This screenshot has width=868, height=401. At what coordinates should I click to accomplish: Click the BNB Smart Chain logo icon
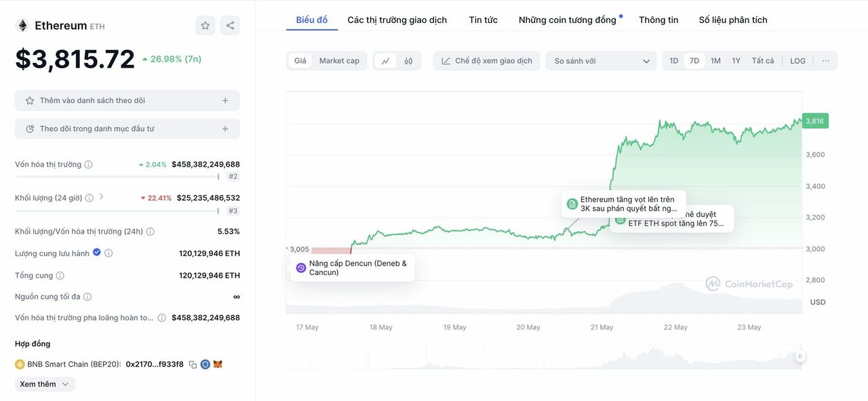[20, 364]
